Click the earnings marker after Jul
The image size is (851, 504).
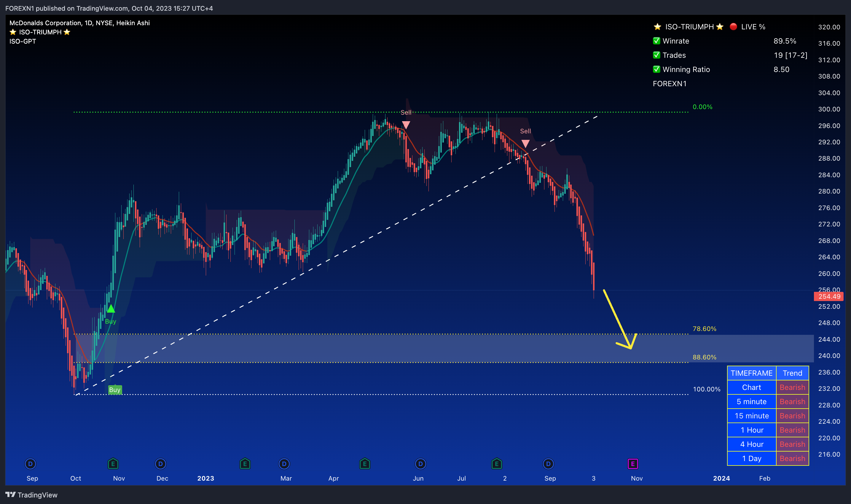(497, 464)
